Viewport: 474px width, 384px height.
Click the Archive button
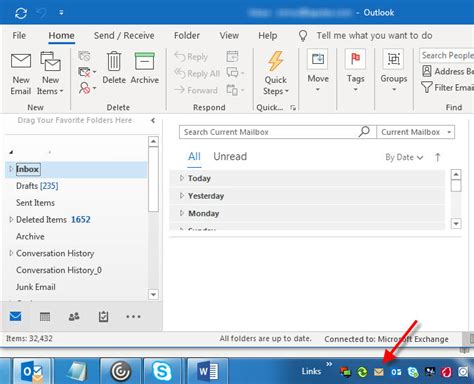[x=145, y=68]
